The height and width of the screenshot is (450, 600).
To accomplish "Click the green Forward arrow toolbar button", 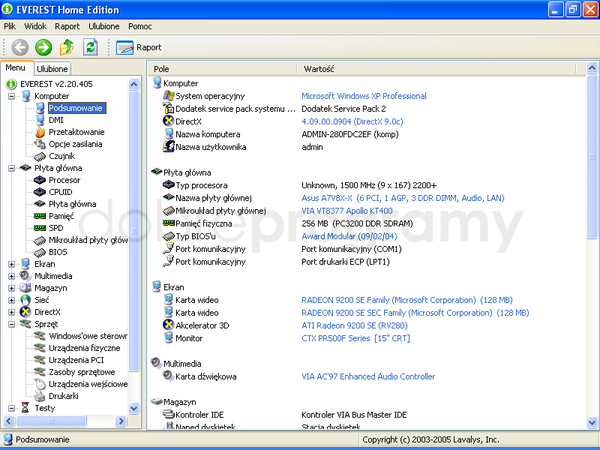I will click(x=43, y=47).
